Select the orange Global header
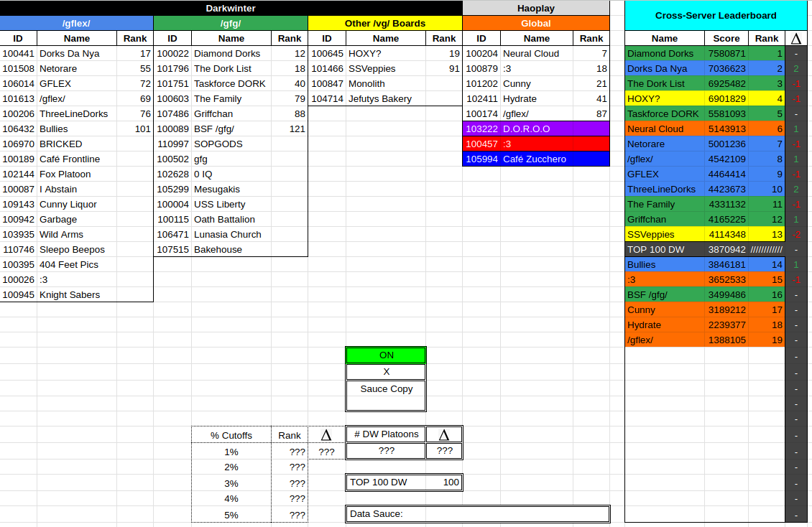This screenshot has height=527, width=812. tap(536, 23)
